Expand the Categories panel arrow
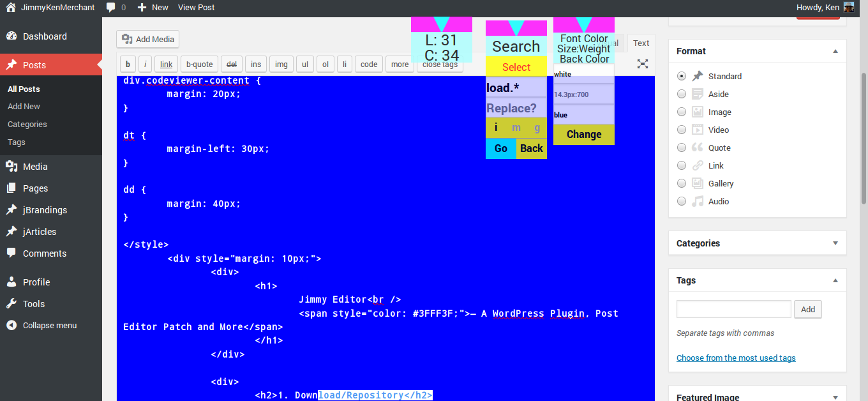This screenshot has width=868, height=401. [835, 243]
